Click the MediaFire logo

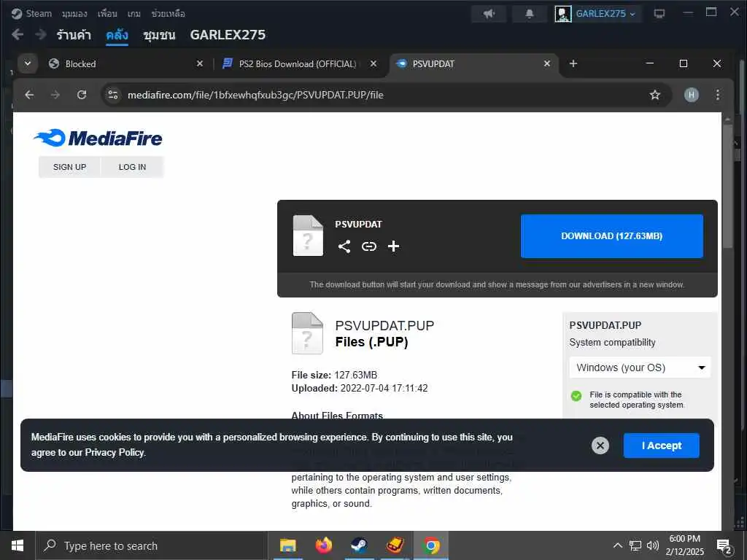point(98,138)
